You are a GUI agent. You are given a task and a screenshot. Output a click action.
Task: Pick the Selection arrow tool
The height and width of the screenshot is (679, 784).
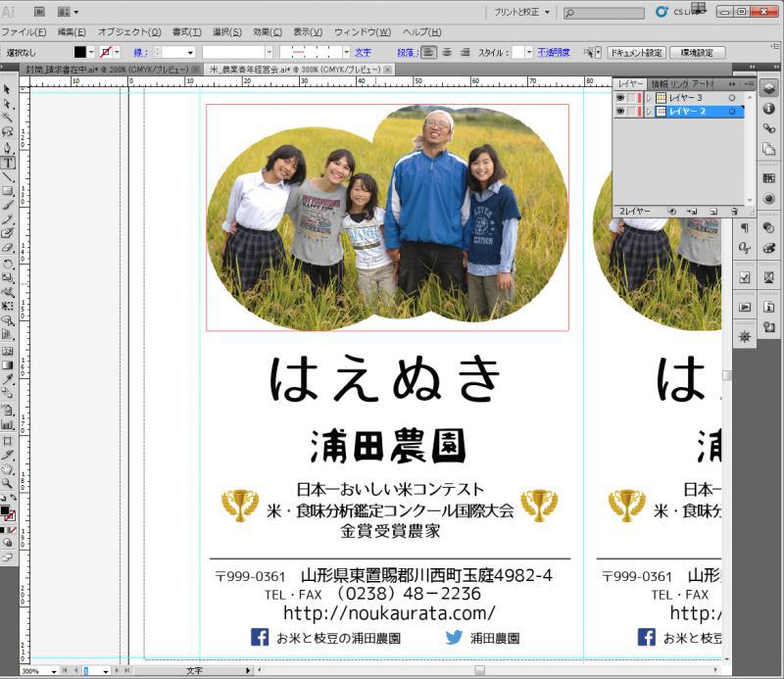(8, 89)
